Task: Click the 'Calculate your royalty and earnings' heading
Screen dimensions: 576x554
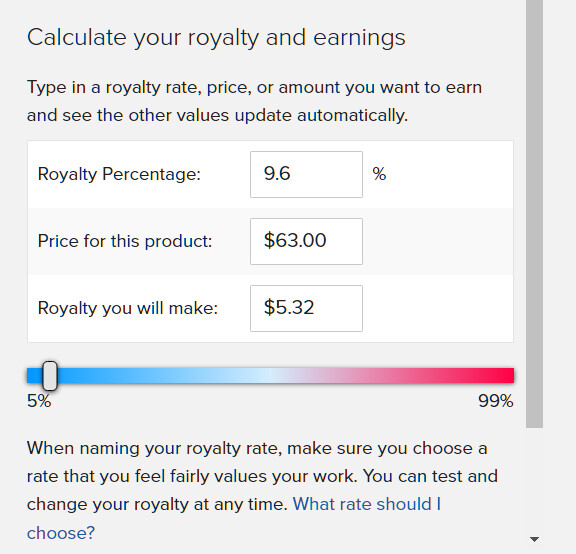Action: (x=216, y=38)
